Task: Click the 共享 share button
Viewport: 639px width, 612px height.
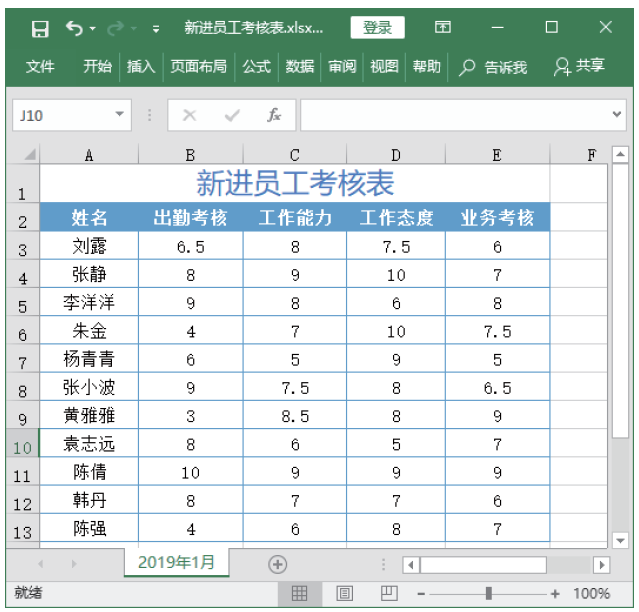Action: 579,66
